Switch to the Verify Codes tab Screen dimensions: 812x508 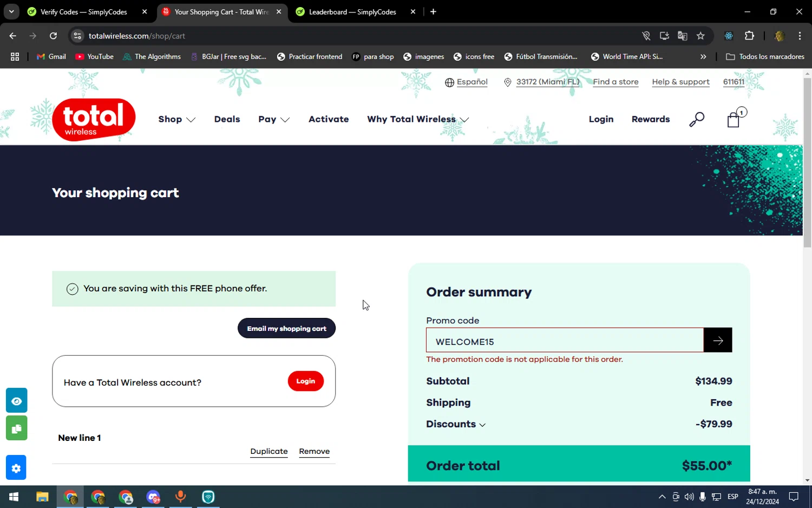84,12
